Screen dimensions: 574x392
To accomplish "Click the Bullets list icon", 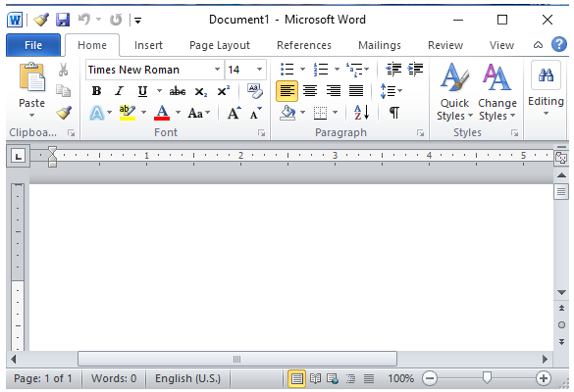I will (x=287, y=69).
